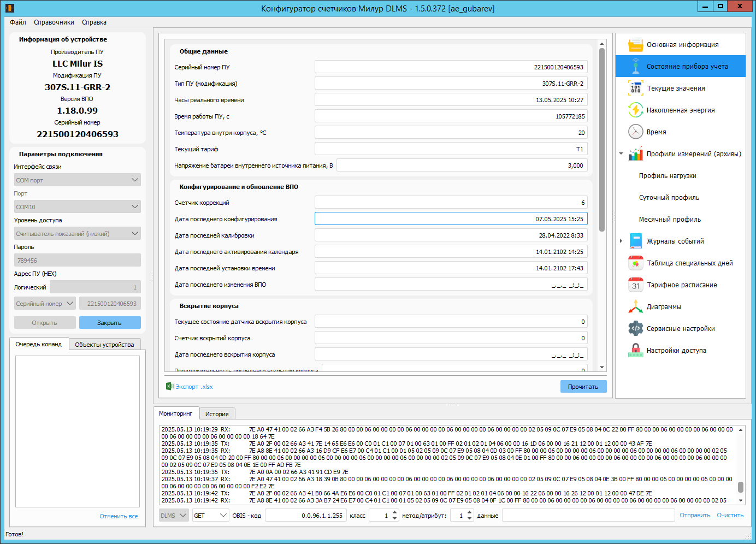
Task: Open the Справочники menu
Action: point(54,22)
